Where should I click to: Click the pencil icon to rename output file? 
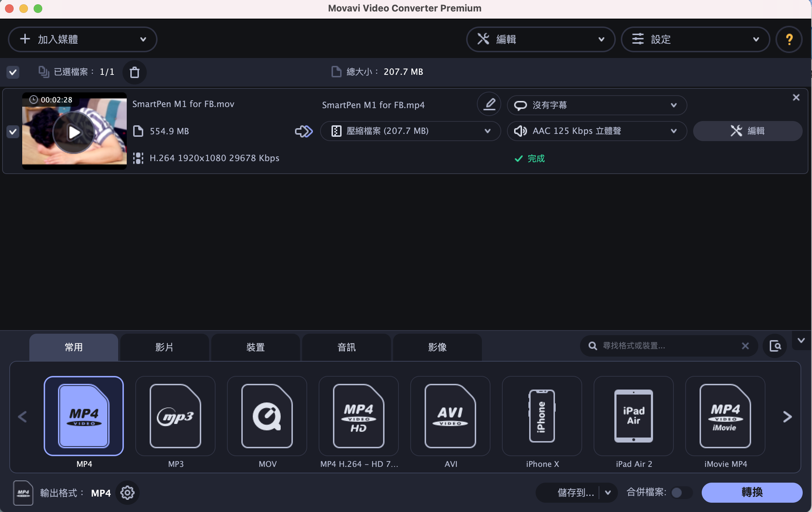tap(489, 105)
